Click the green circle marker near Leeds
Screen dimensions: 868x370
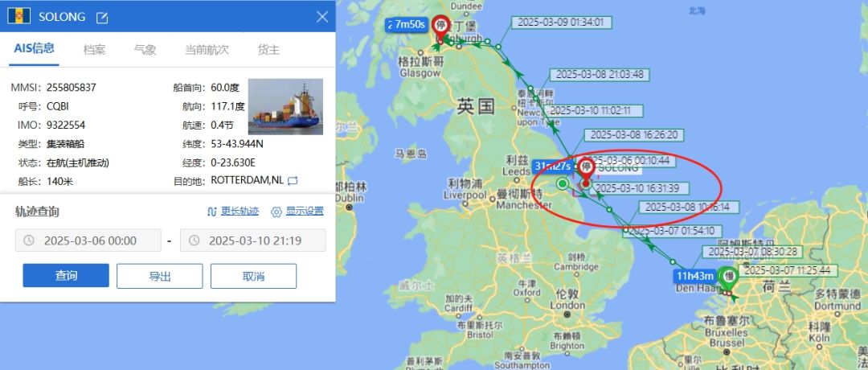pos(563,183)
